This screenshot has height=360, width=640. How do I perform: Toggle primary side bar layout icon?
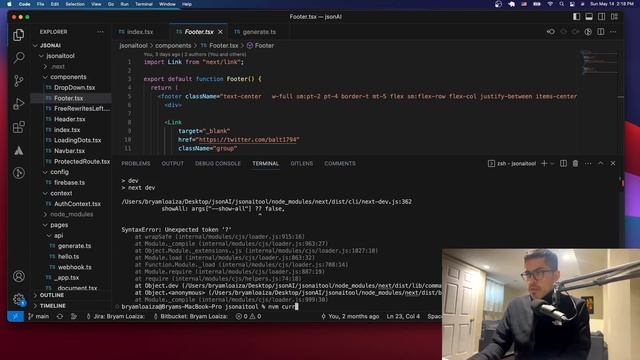pos(576,17)
